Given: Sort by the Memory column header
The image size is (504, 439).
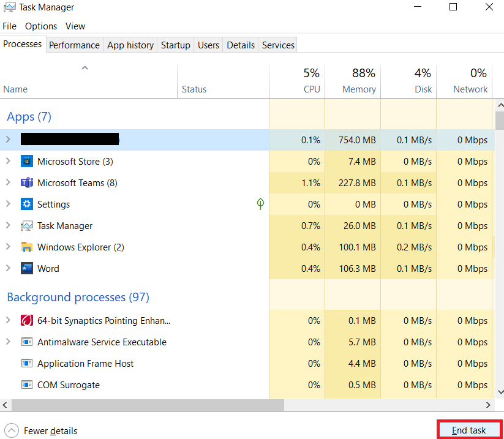Looking at the screenshot, I should click(353, 81).
